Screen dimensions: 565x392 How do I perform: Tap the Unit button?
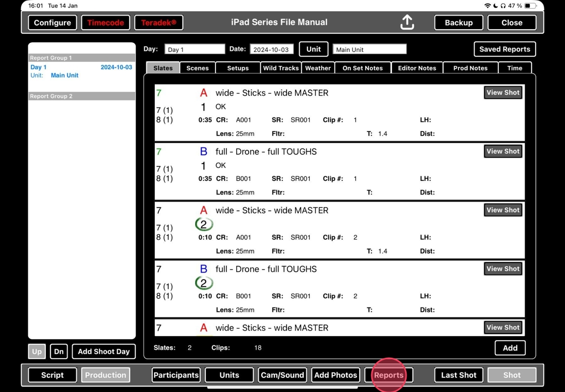[x=313, y=49]
